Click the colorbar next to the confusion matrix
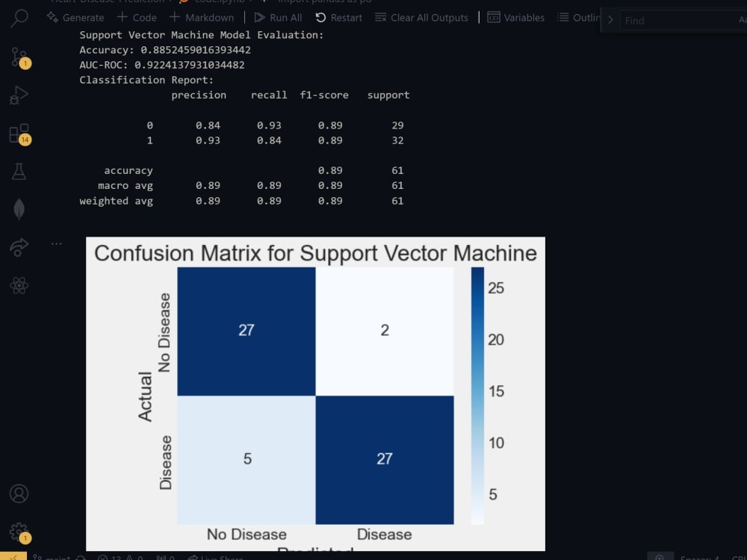The width and height of the screenshot is (747, 560). coord(477,396)
